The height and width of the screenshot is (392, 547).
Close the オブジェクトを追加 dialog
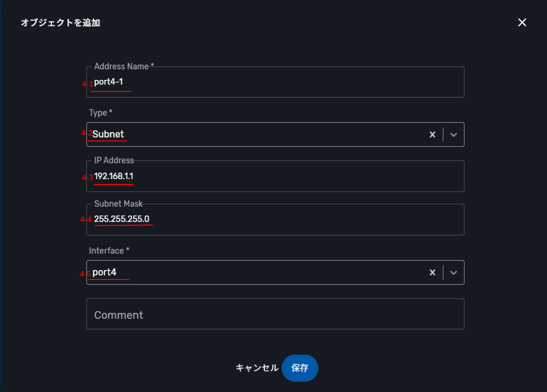[522, 22]
